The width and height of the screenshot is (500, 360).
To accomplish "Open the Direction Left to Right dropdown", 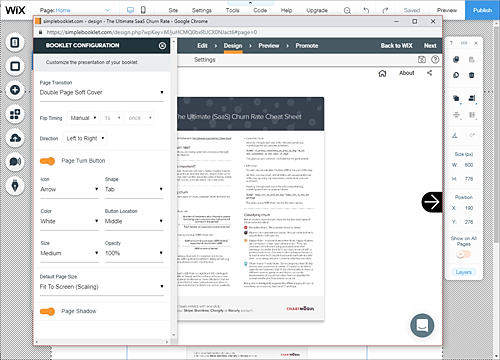I will click(x=85, y=138).
